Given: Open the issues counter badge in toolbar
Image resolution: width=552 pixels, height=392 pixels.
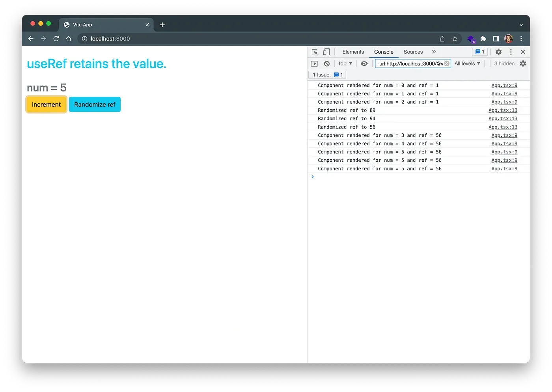Looking at the screenshot, I should (x=480, y=52).
